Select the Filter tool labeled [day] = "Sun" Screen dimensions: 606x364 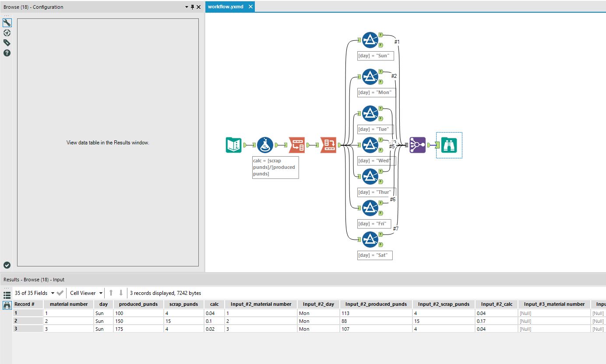pyautogui.click(x=370, y=39)
